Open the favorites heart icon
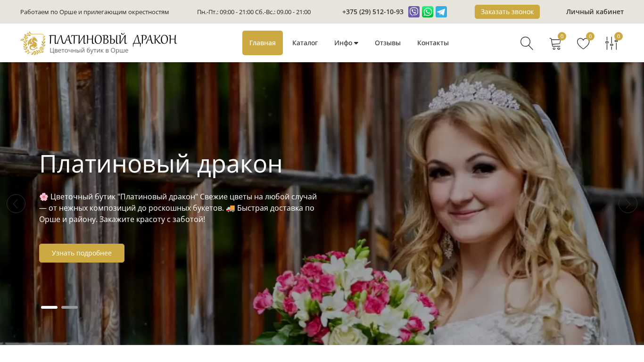Viewport: 644px width, 362px height. [583, 43]
